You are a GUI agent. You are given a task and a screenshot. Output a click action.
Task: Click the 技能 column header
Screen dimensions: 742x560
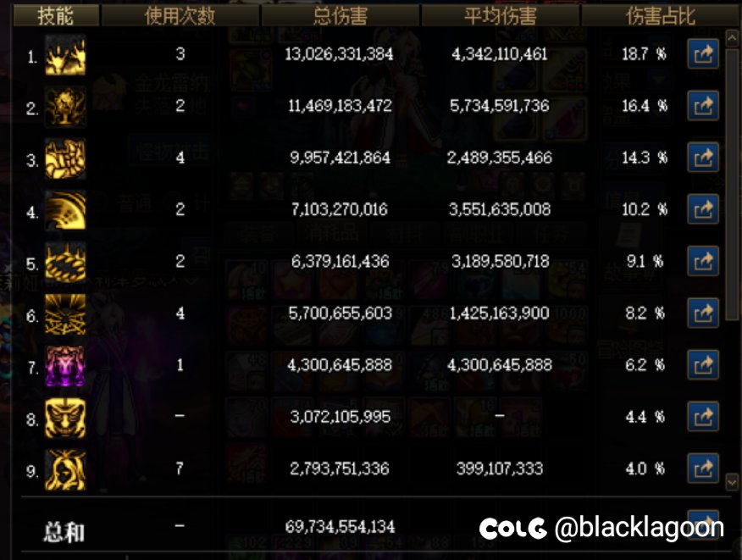coord(56,15)
